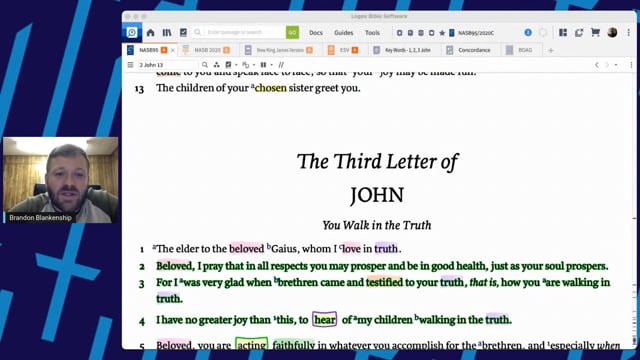Click the sync status circle
Image resolution: width=640 pixels, height=360 pixels.
543,32
